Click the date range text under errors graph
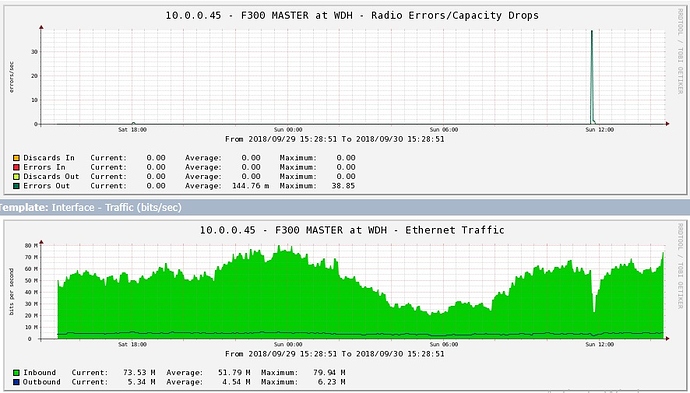This screenshot has width=690, height=393. tap(334, 139)
